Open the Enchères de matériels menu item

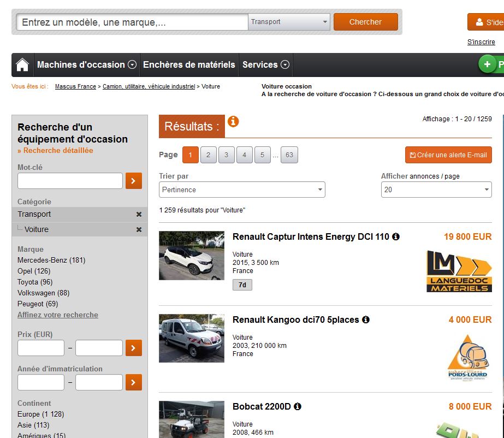(x=189, y=64)
